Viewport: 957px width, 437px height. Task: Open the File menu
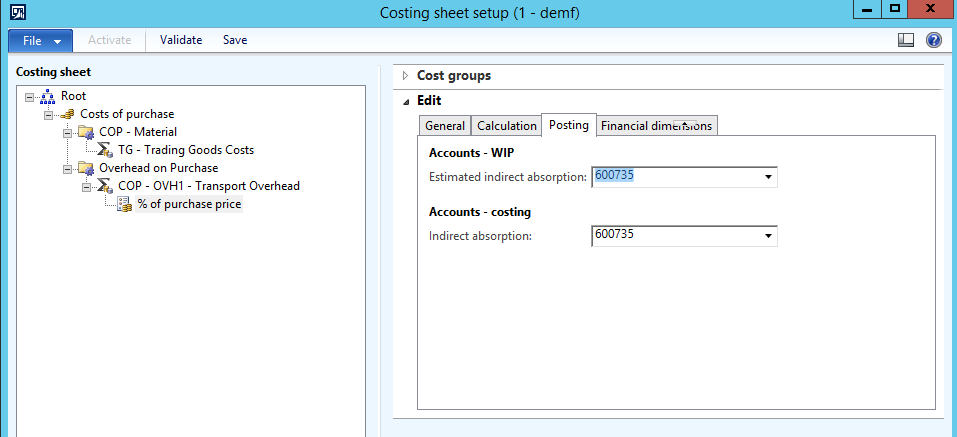click(x=41, y=41)
